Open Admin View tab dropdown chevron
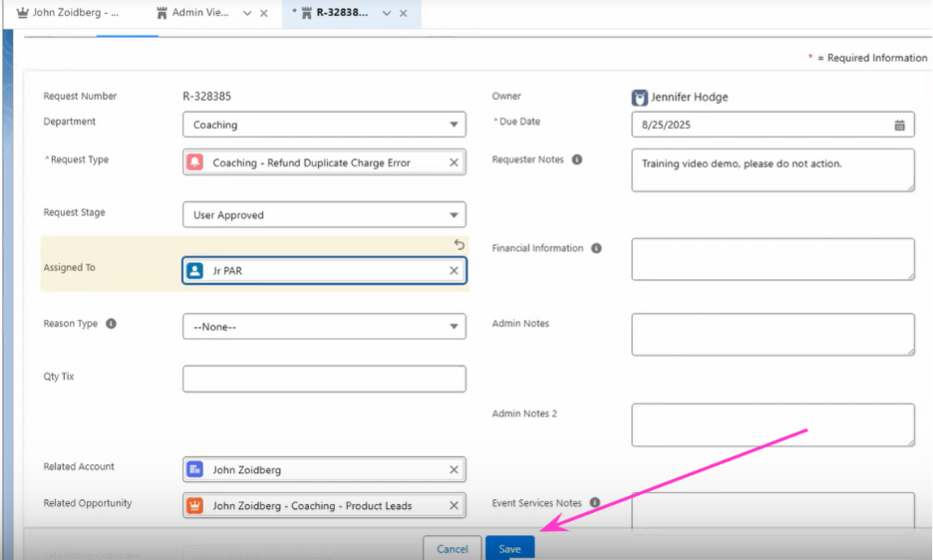 (x=247, y=13)
